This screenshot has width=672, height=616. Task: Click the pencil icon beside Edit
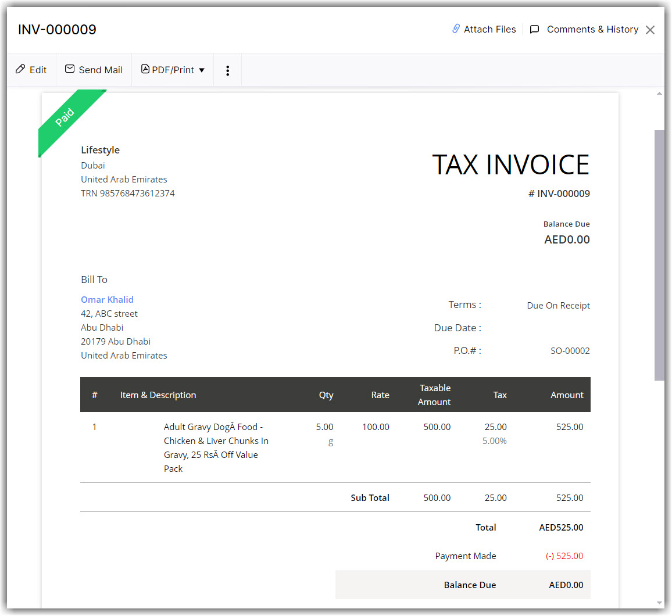click(20, 70)
